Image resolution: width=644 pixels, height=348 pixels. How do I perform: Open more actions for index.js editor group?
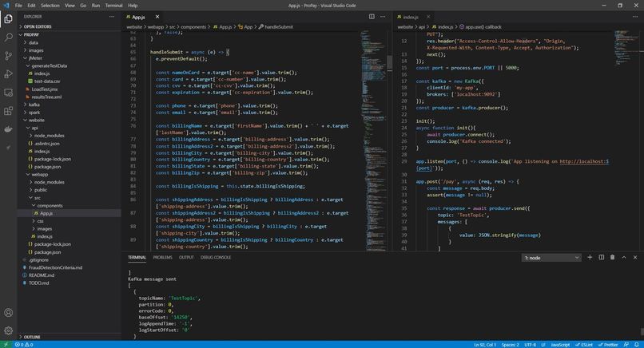point(635,17)
